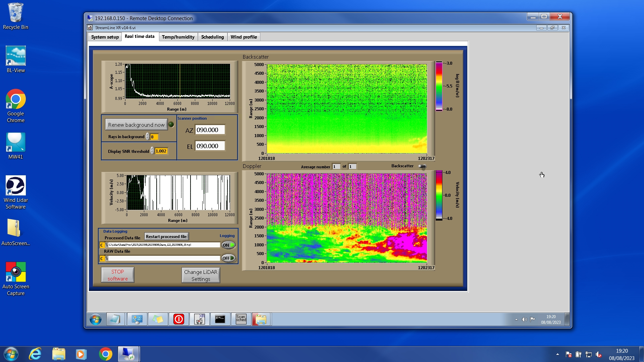
Task: Launch Google Chrome from host taskbar
Action: tap(105, 354)
